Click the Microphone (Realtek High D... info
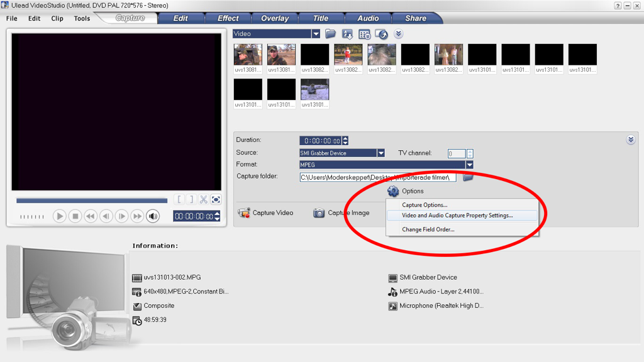644x362 pixels. (x=441, y=306)
